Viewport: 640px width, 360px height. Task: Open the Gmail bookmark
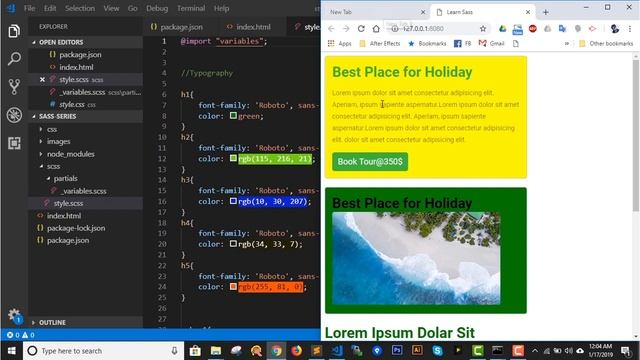point(492,44)
